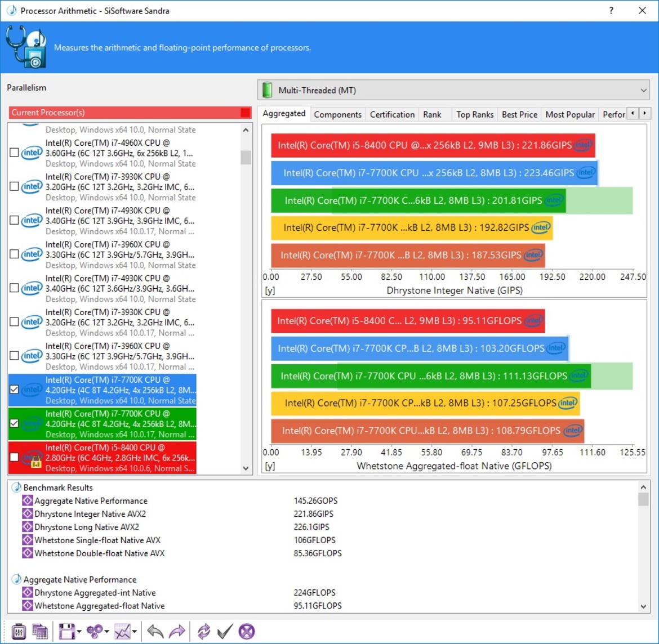
Task: Check the i7-3930K checkbox with 10.0, Normal State
Action: coord(14,186)
